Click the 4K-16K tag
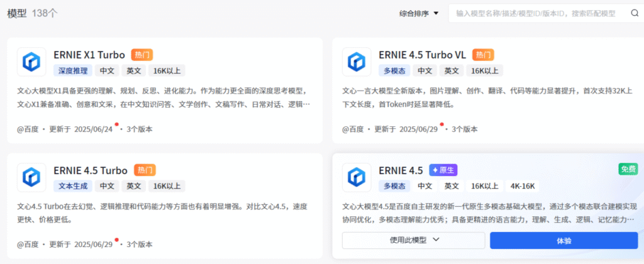 pos(523,186)
